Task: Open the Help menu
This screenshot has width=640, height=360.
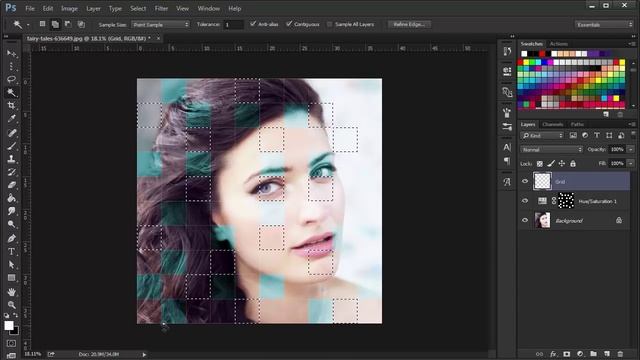Action: tap(235, 8)
